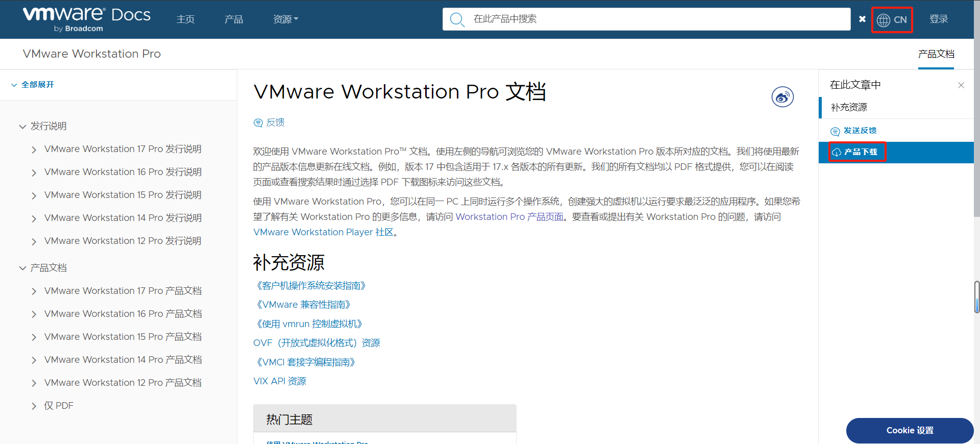Close the 在此文章中 panel
The height and width of the screenshot is (444, 980).
pyautogui.click(x=961, y=85)
